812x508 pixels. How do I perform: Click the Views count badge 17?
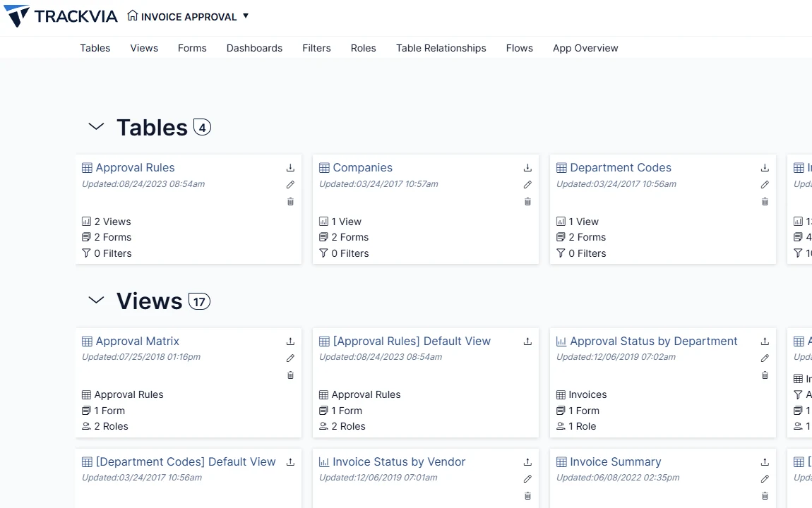point(199,301)
